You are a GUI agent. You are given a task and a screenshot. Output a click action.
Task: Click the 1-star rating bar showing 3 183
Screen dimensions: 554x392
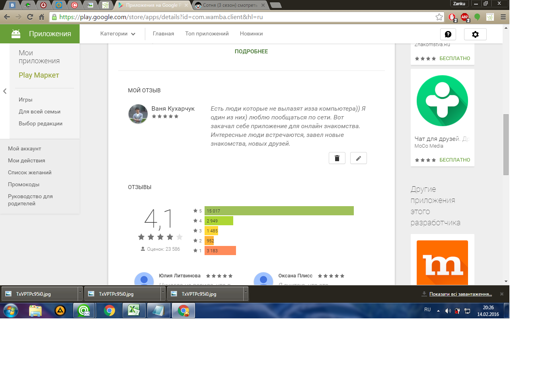pyautogui.click(x=220, y=251)
